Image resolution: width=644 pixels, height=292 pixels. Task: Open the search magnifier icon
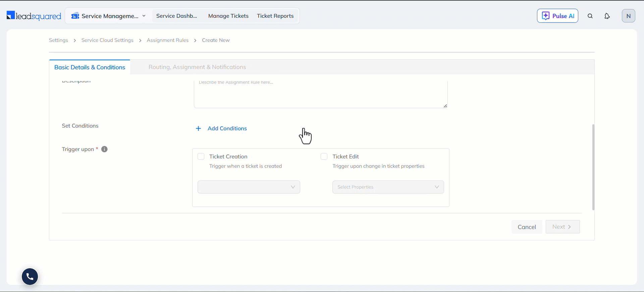590,16
